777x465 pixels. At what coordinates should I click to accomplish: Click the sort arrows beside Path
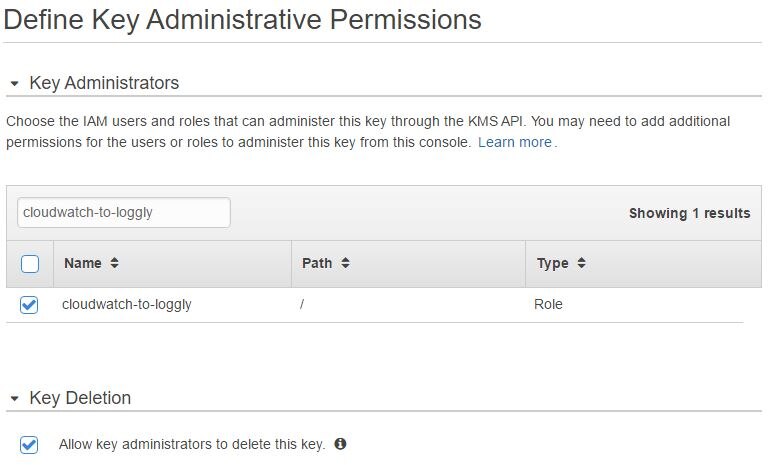click(x=345, y=264)
